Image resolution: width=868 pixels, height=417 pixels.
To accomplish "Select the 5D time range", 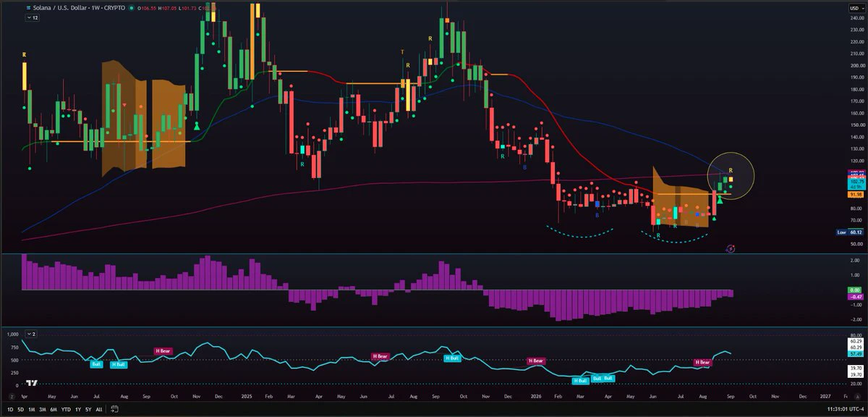I will 21,410.
